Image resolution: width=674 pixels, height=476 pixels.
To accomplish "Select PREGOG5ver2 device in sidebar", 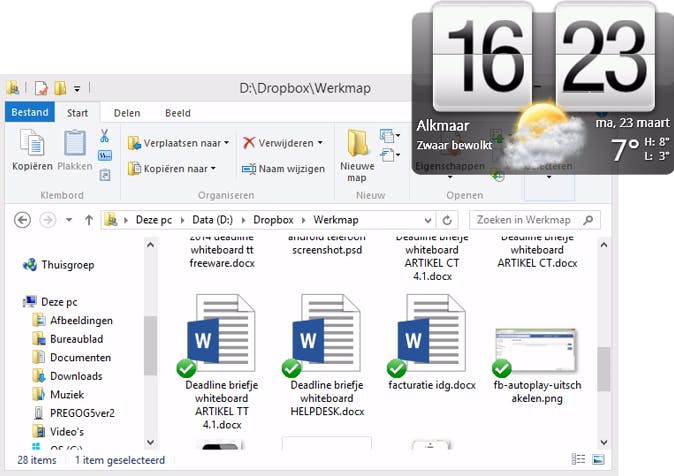I will tap(74, 413).
